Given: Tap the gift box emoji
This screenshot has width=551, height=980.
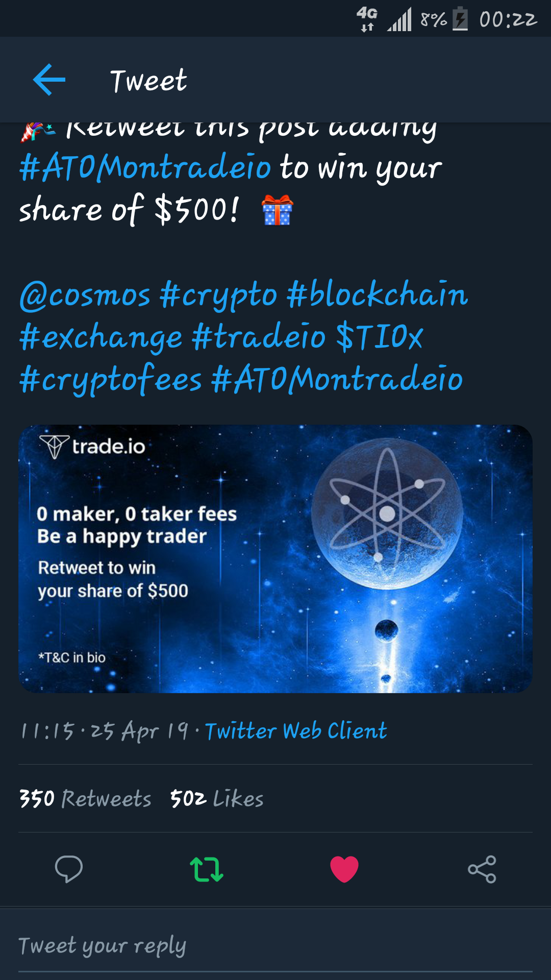Looking at the screenshot, I should (x=277, y=210).
